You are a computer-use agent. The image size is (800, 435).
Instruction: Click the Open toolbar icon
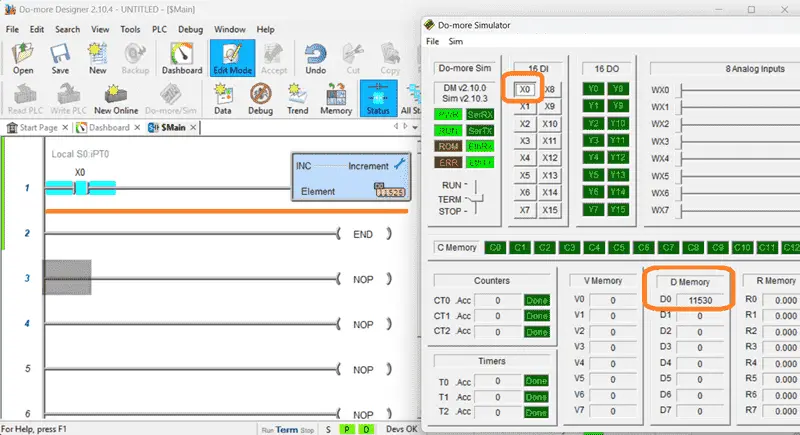[x=23, y=59]
